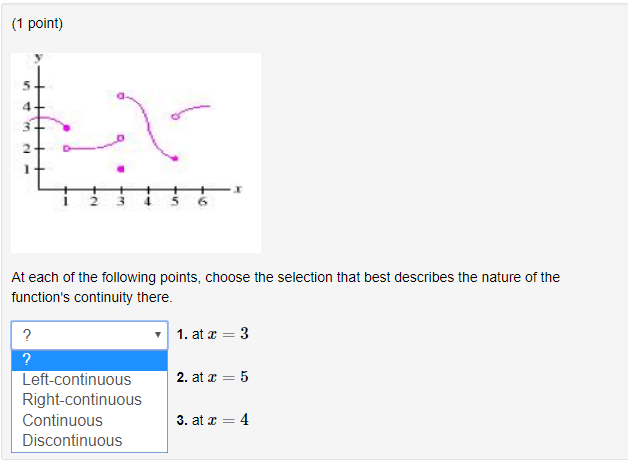Viewport: 628px width, 463px height.
Task: Click the filled dot at x = 5 on the graph
Action: 175,158
